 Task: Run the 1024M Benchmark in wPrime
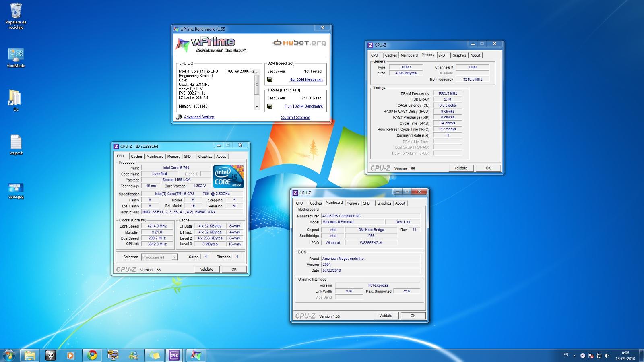click(303, 106)
